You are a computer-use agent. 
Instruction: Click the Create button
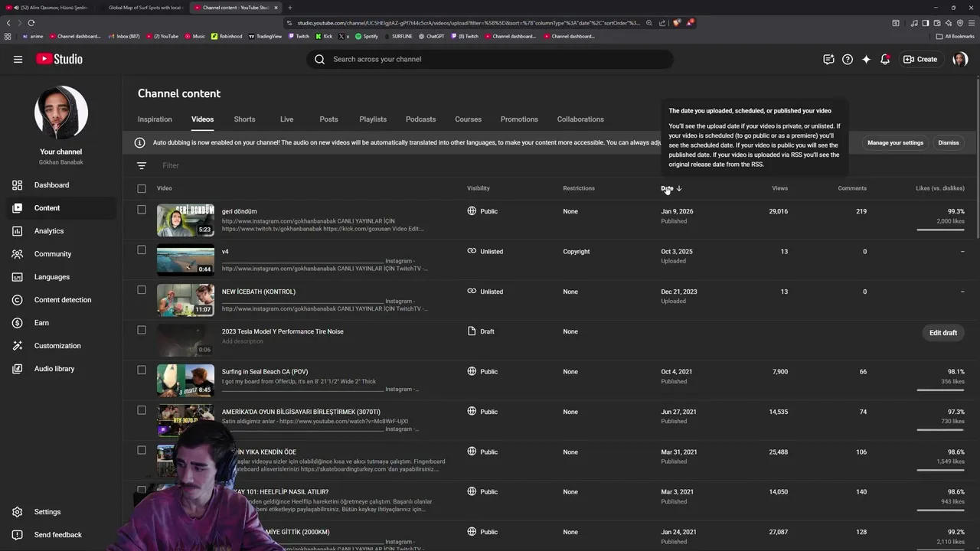click(920, 59)
